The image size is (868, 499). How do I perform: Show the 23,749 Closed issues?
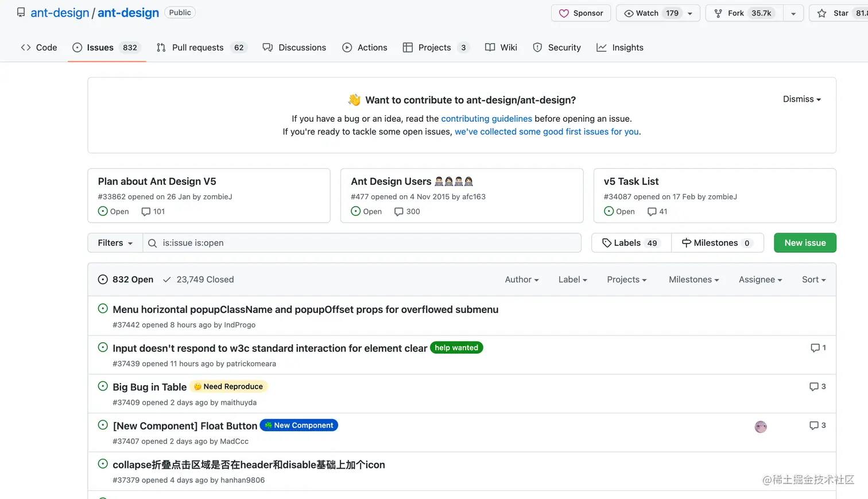[199, 280]
